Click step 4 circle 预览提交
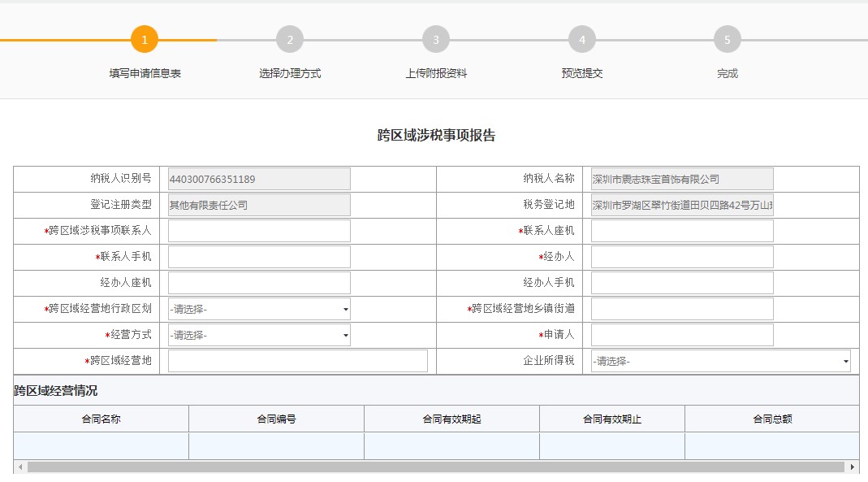This screenshot has width=868, height=482. (581, 39)
